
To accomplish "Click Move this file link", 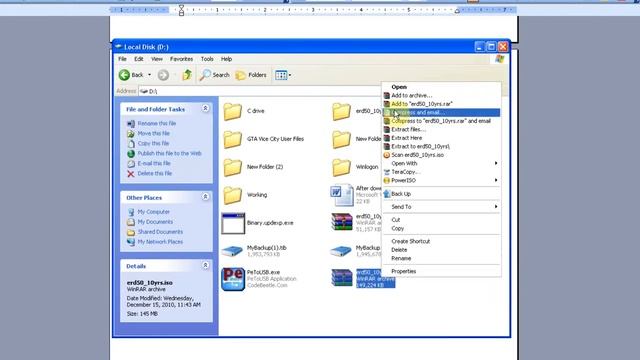I will click(153, 133).
